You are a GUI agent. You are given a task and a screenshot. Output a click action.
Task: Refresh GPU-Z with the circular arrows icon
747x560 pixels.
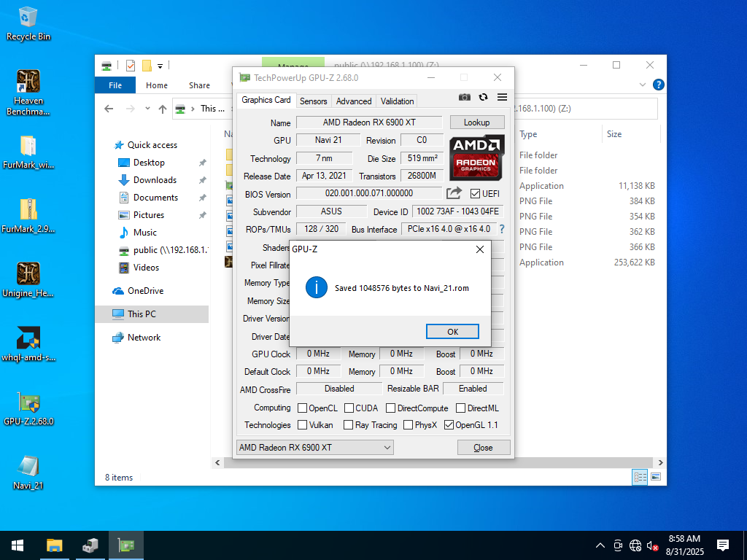click(x=483, y=97)
